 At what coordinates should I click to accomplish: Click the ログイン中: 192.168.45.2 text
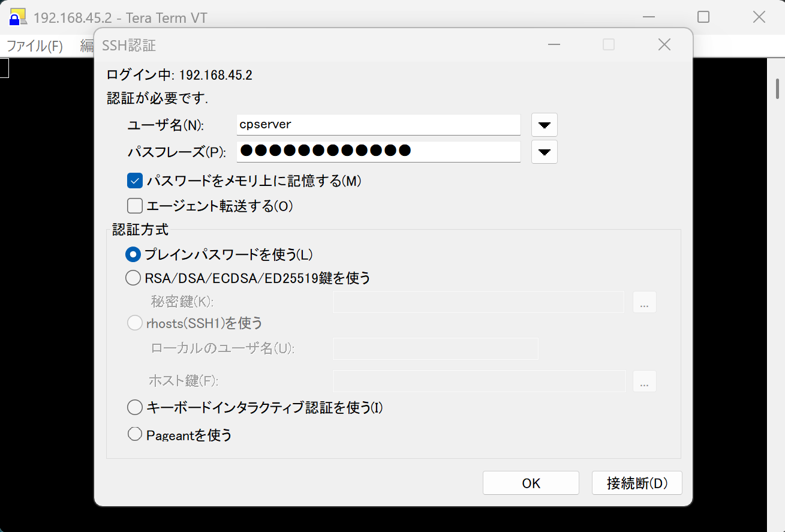tap(179, 75)
